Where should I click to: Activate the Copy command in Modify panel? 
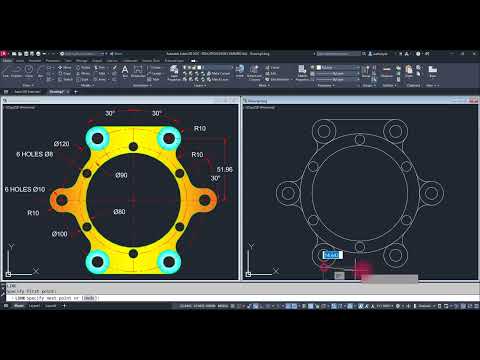65,73
